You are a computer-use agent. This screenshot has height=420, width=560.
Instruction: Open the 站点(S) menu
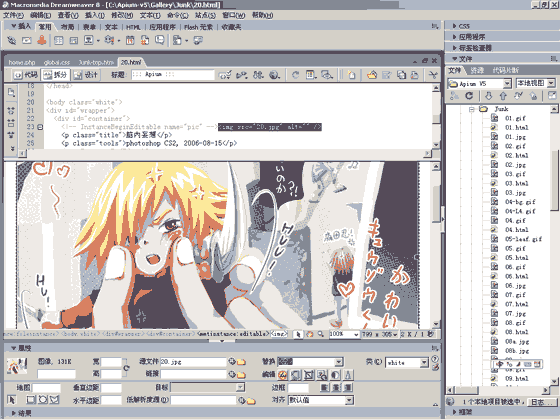pos(205,15)
